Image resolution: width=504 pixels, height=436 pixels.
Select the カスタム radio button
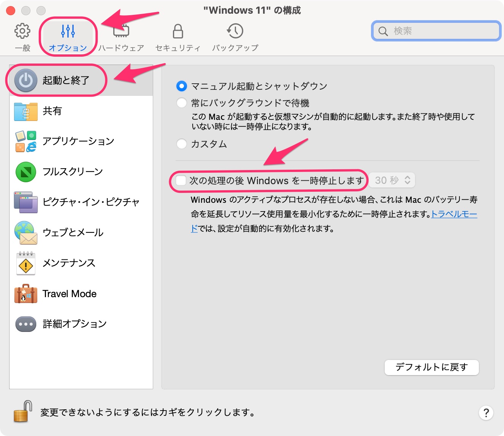coord(182,144)
